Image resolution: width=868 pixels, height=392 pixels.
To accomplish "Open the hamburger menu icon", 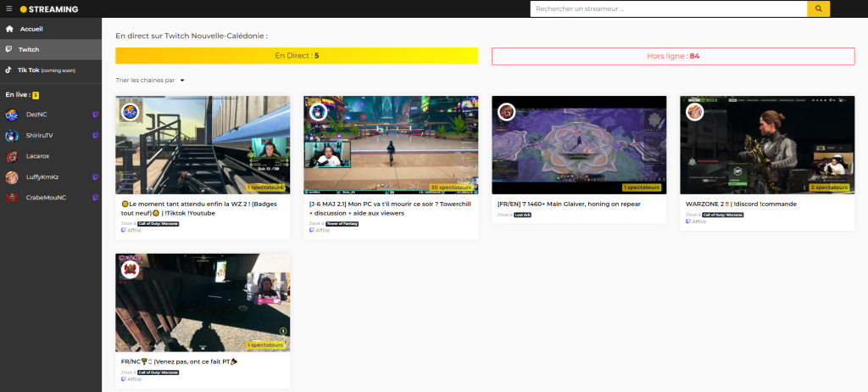I will [x=8, y=8].
